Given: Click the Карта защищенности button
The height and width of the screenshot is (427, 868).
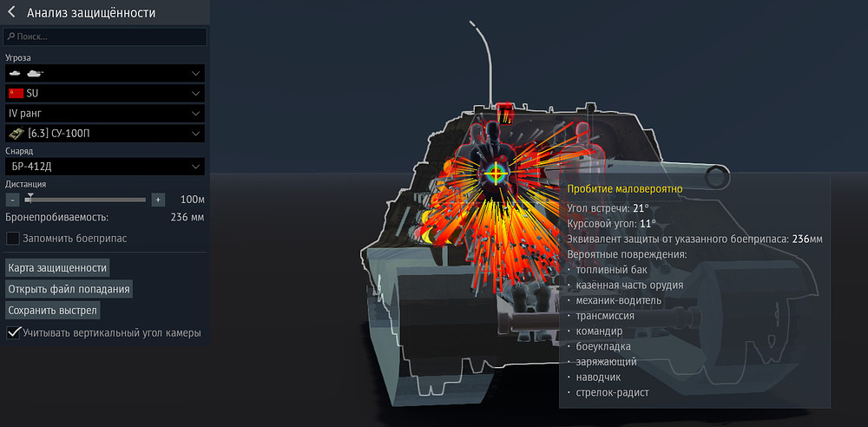Looking at the screenshot, I should point(57,267).
